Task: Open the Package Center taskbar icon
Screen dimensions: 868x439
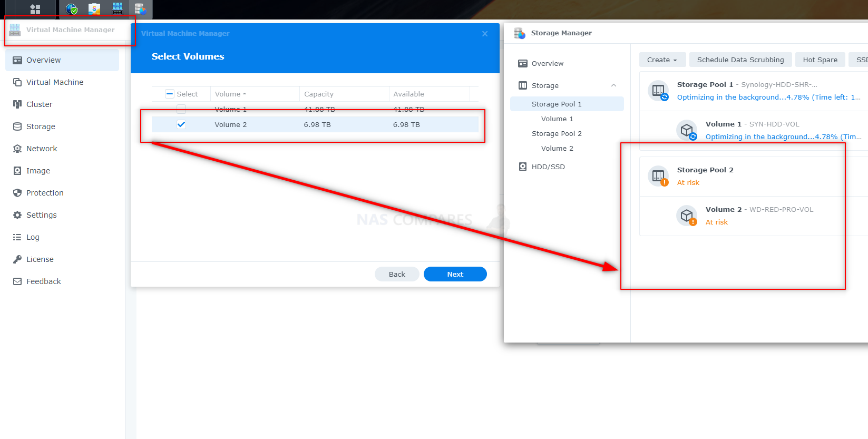Action: [94, 9]
